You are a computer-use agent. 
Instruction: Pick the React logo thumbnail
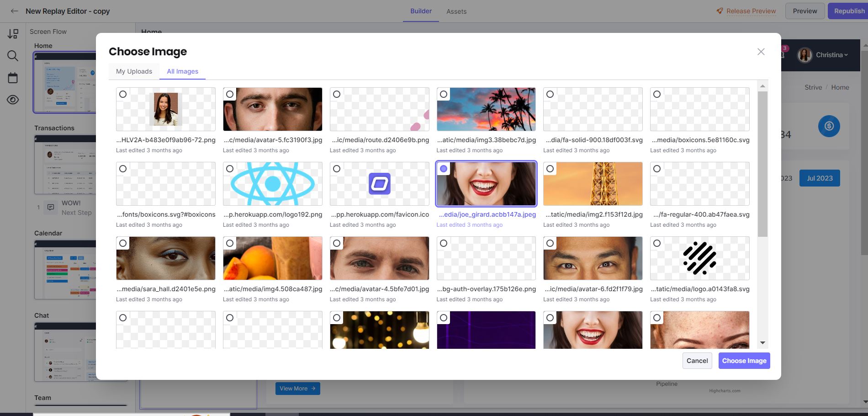(x=272, y=184)
